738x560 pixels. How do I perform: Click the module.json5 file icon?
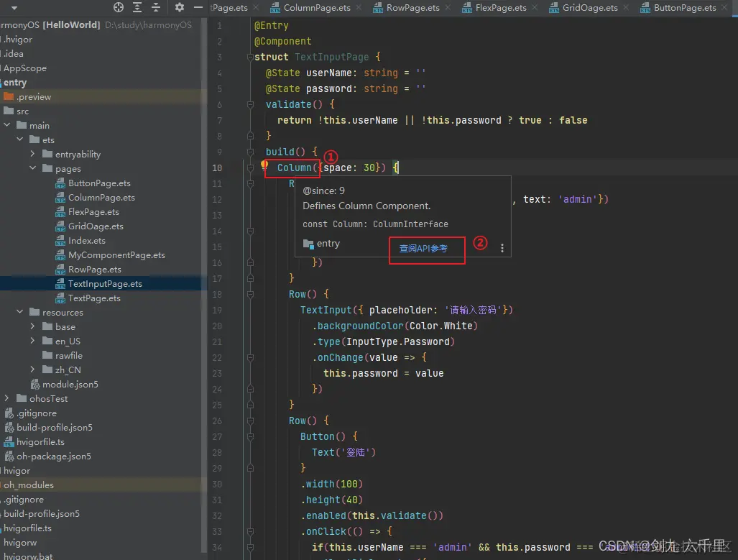tap(34, 385)
